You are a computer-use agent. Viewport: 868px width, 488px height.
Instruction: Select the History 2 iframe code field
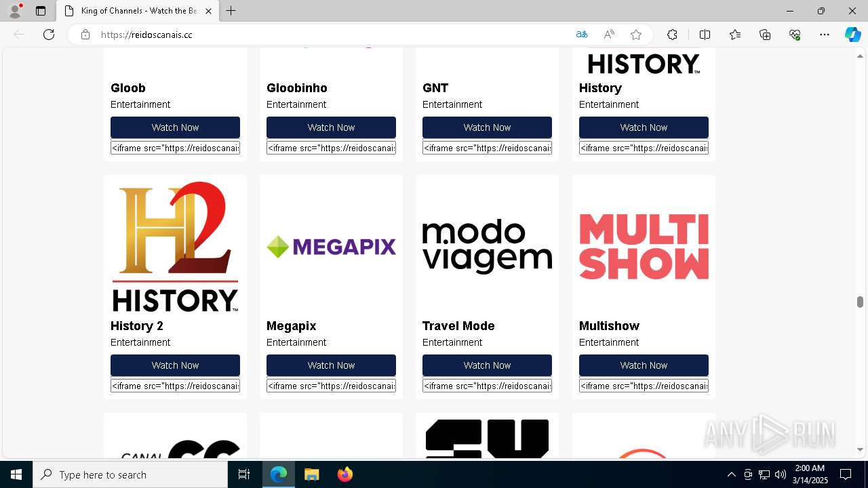[175, 386]
